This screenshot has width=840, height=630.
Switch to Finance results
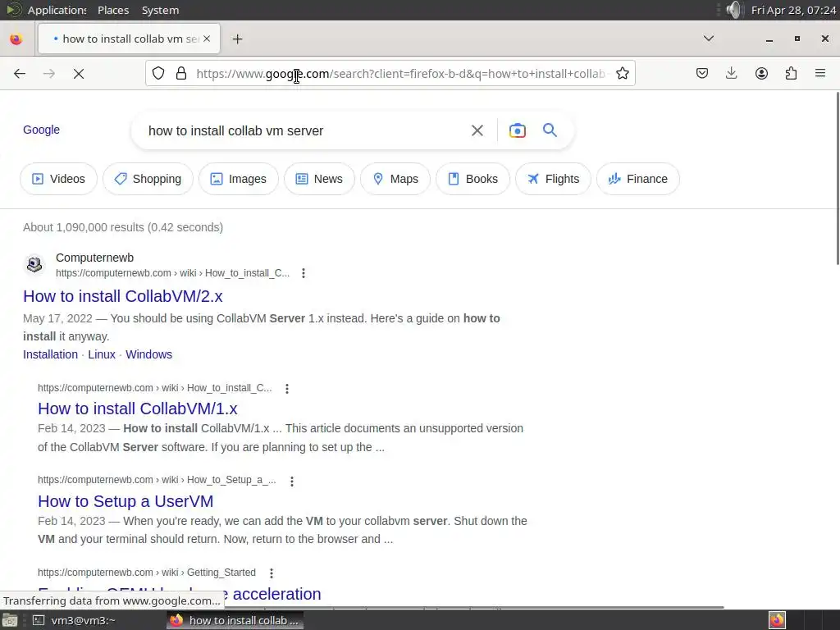point(638,179)
